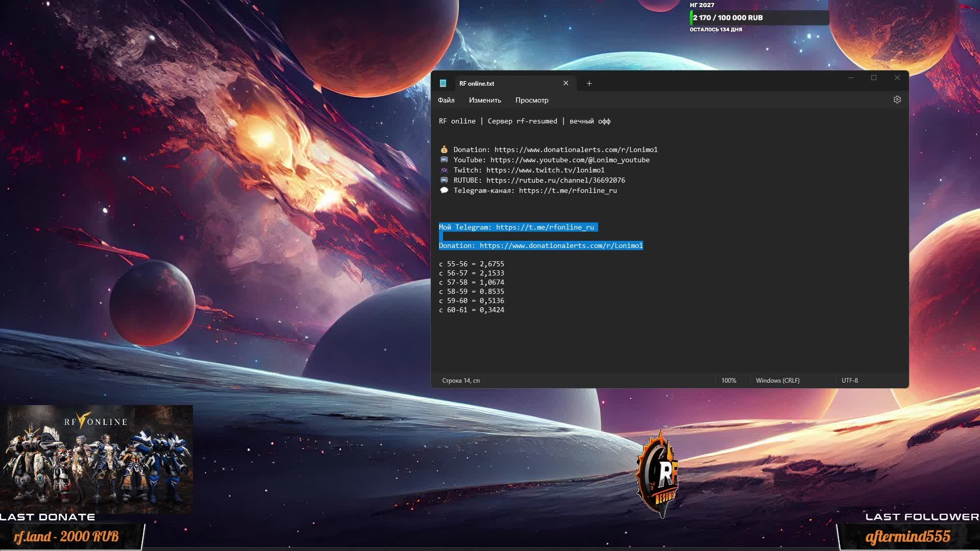Click the line 'с 58-59 = 0.8535'
980x551 pixels.
coord(472,291)
